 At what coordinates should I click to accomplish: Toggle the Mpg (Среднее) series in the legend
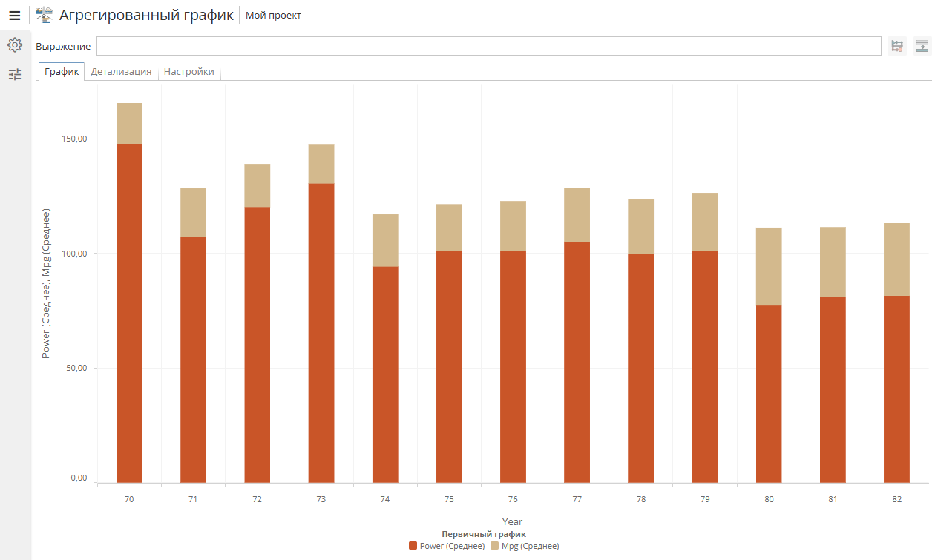click(529, 546)
